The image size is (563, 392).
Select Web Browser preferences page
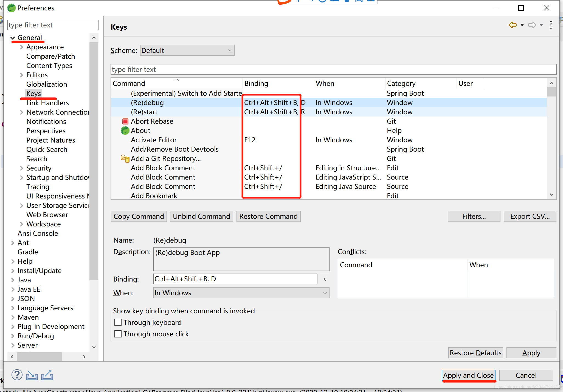coord(47,215)
